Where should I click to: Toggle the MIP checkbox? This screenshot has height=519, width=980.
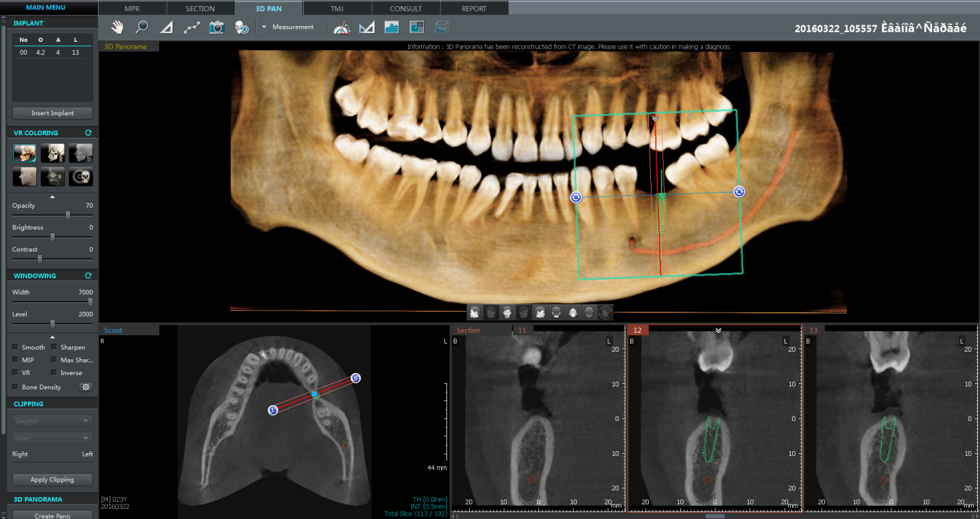point(15,360)
